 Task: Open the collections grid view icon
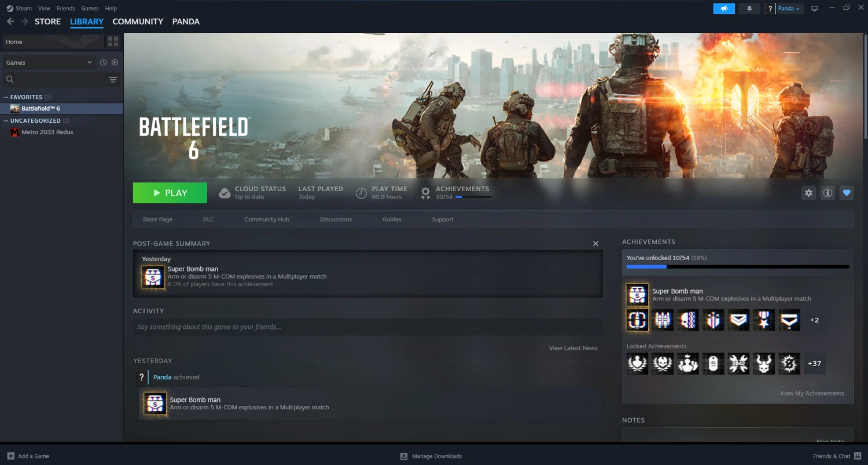(113, 42)
